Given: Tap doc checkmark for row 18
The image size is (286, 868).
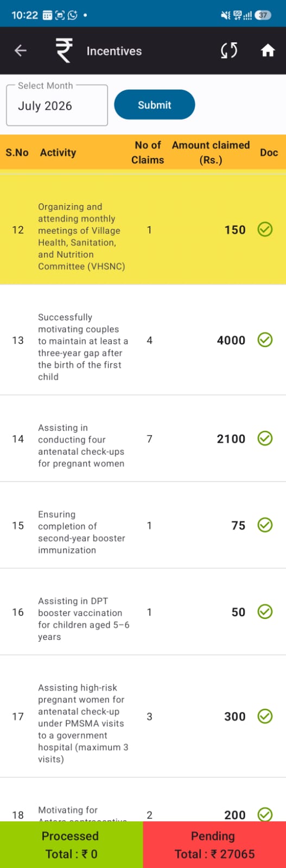Looking at the screenshot, I should tap(265, 814).
